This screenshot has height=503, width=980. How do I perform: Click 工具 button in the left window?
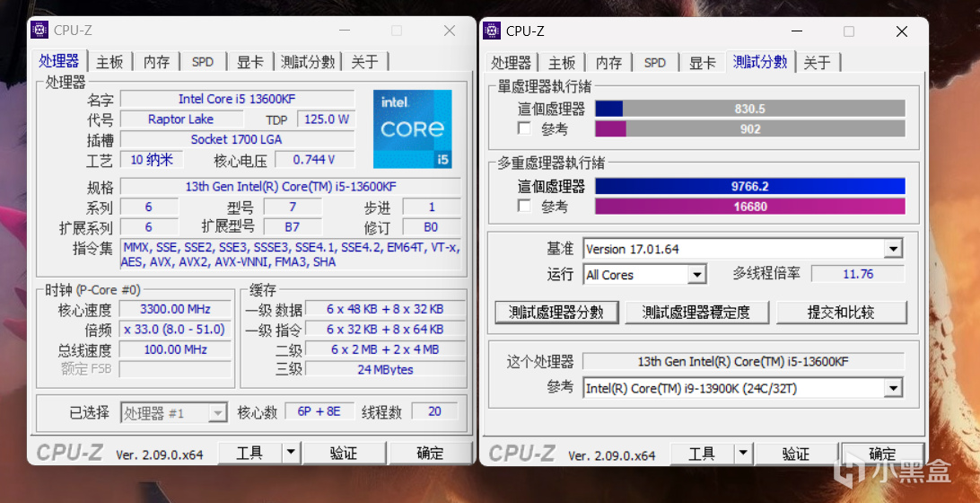(x=249, y=453)
